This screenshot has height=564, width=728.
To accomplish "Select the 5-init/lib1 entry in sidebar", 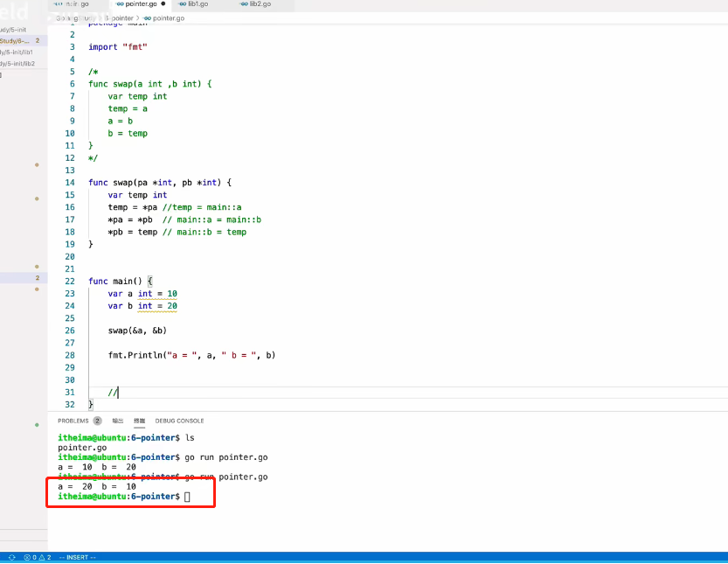I will (17, 52).
